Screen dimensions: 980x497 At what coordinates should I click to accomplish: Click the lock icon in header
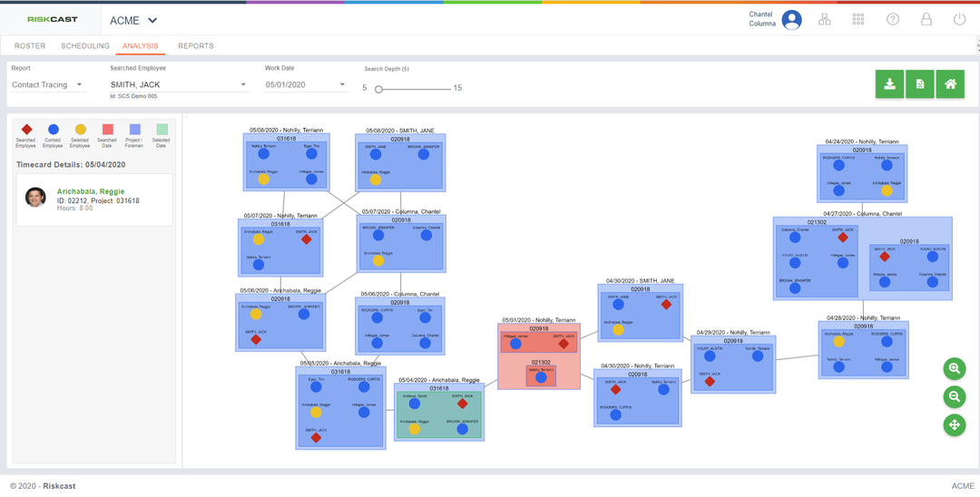(926, 19)
